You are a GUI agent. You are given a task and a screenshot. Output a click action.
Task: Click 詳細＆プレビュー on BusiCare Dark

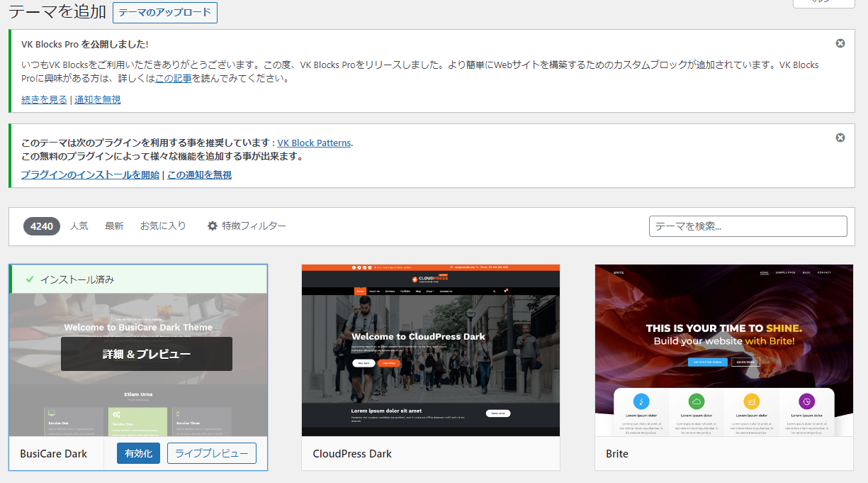coord(147,354)
